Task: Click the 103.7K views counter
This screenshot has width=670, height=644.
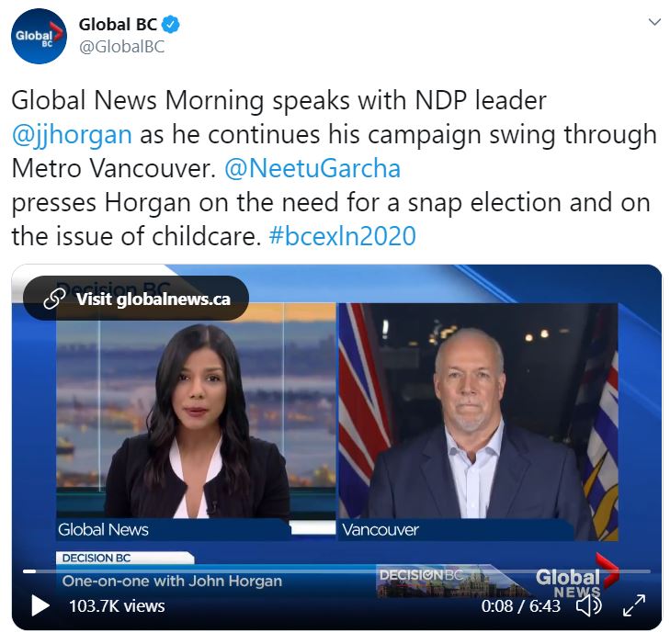Action: pos(117,606)
